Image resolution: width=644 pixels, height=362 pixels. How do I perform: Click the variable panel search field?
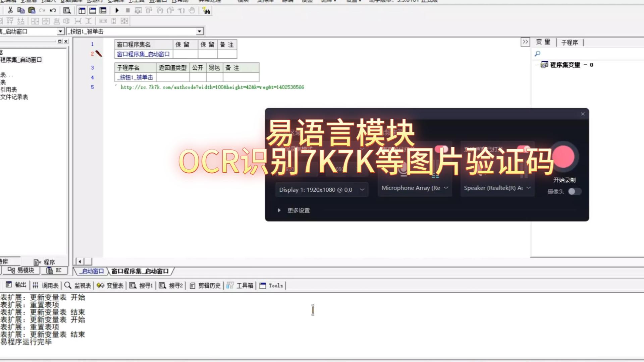[x=587, y=54]
